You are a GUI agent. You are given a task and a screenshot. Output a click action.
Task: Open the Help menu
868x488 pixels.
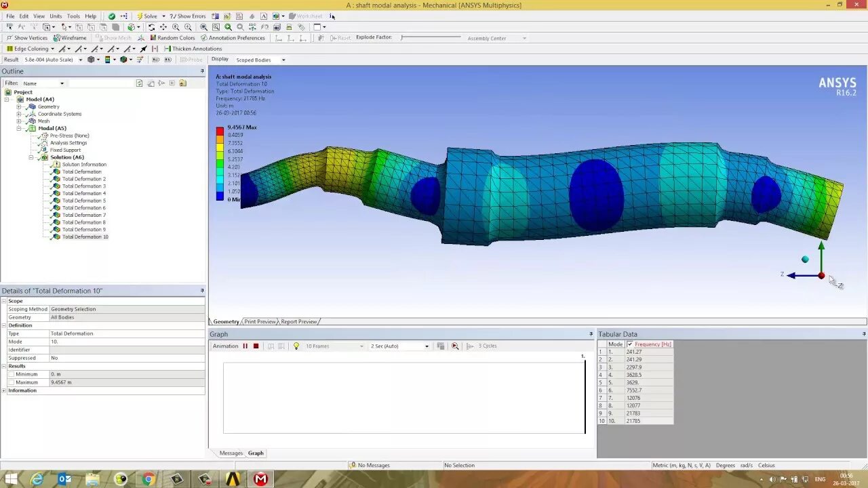(x=90, y=16)
